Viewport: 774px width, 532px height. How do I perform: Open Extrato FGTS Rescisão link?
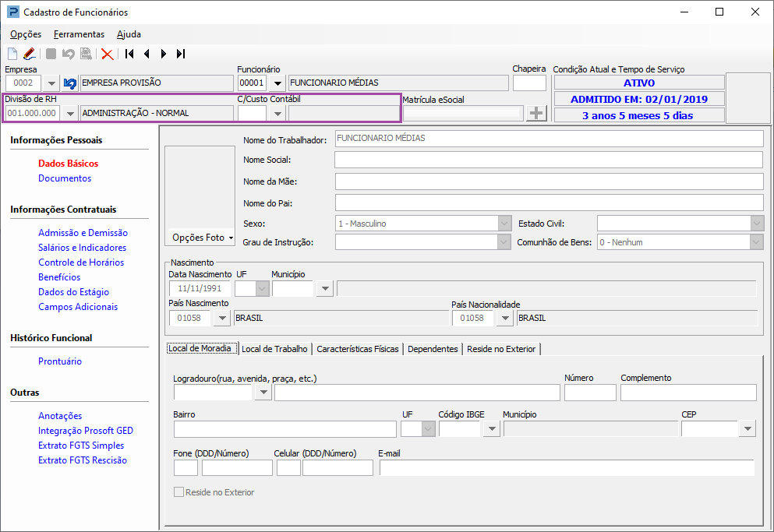click(x=83, y=460)
